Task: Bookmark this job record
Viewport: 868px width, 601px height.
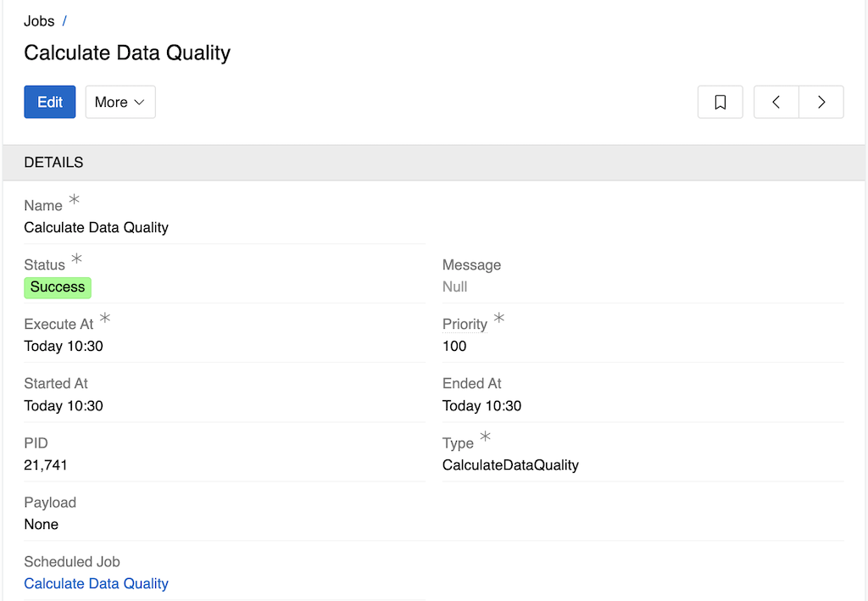Action: pyautogui.click(x=720, y=102)
